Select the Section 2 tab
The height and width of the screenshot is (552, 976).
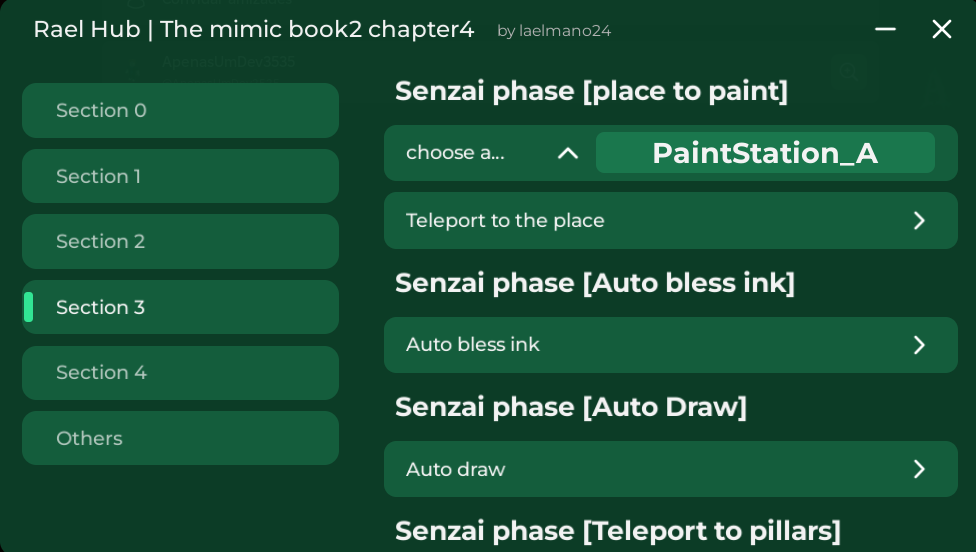[180, 242]
